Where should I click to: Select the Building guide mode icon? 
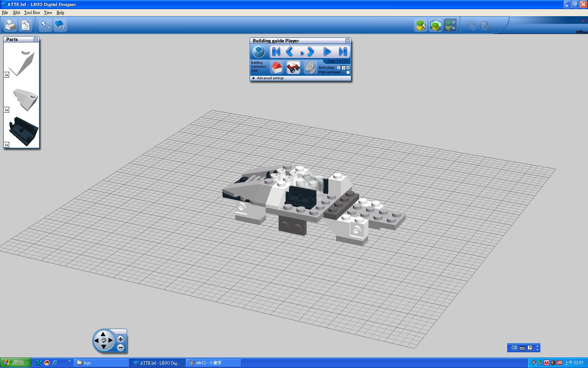[x=450, y=25]
